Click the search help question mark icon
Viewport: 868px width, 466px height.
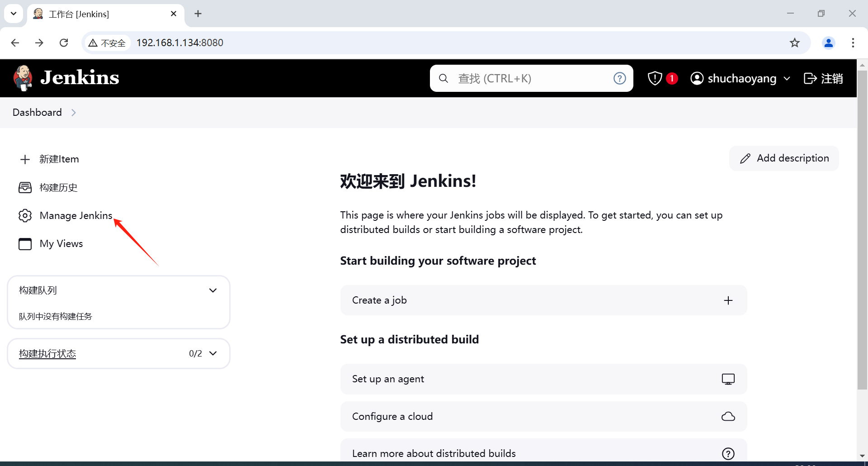619,78
